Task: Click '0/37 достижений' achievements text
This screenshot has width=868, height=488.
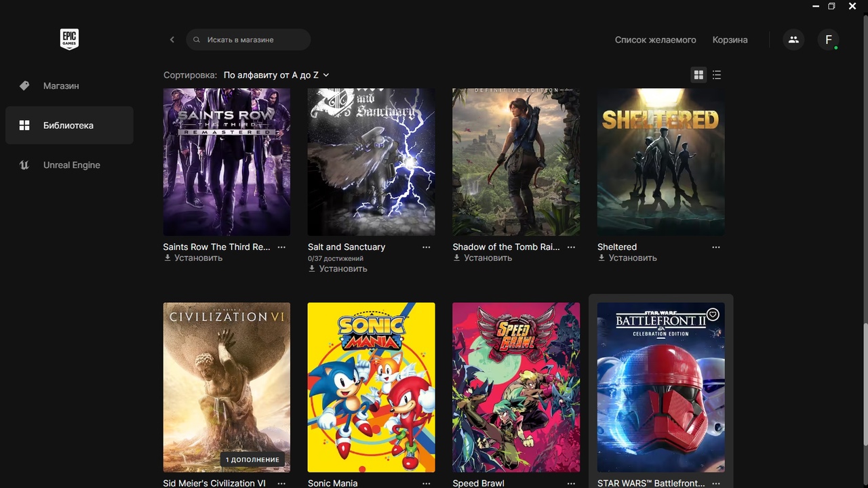Action: 336,258
